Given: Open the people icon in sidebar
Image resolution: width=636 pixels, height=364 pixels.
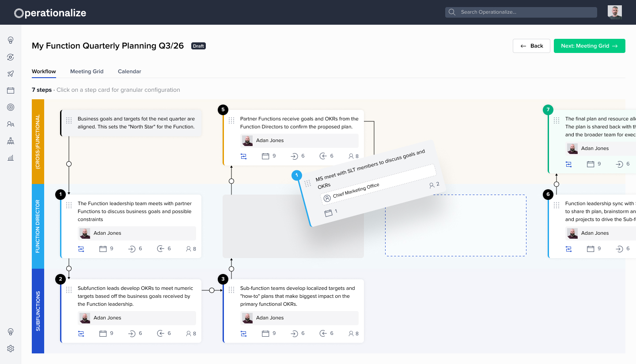Looking at the screenshot, I should pyautogui.click(x=11, y=124).
